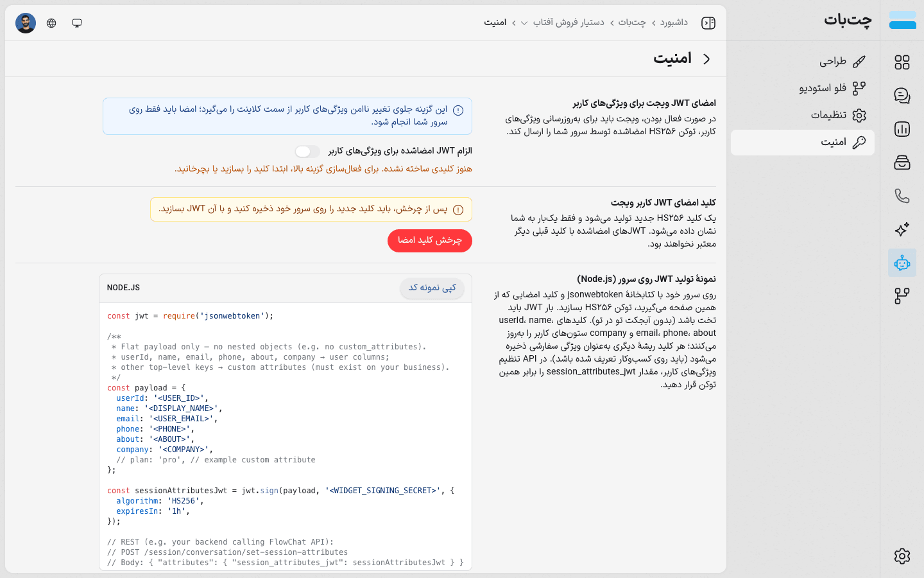The width and height of the screenshot is (924, 578).
Task: Open language globe icon
Action: pyautogui.click(x=51, y=23)
